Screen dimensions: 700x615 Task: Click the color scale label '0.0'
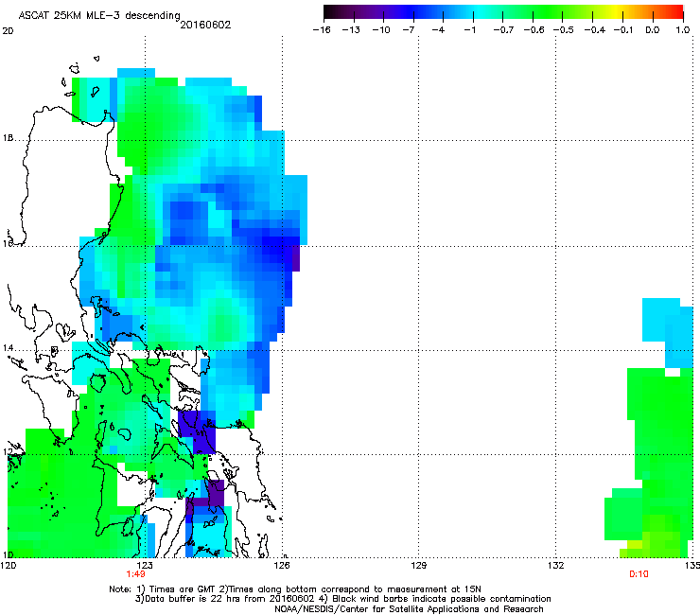click(x=653, y=30)
